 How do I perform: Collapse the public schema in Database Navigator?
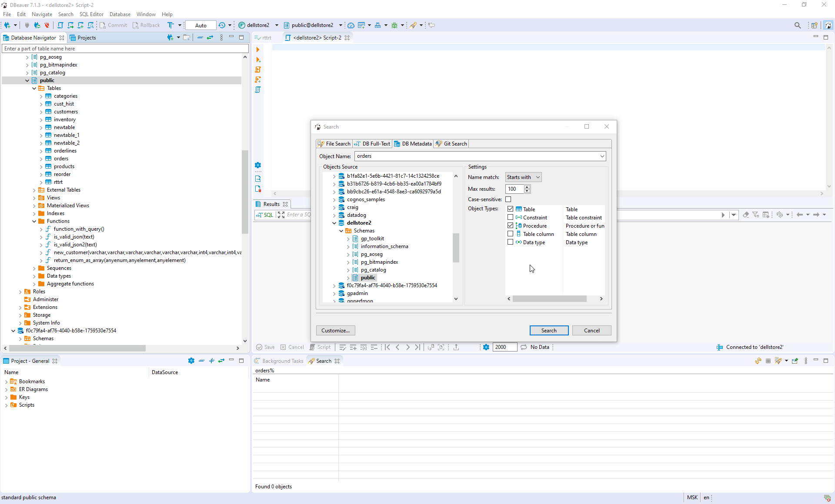[27, 80]
